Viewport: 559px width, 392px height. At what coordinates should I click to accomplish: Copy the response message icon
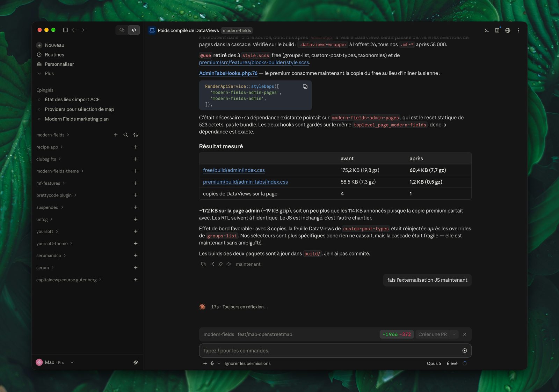203,264
